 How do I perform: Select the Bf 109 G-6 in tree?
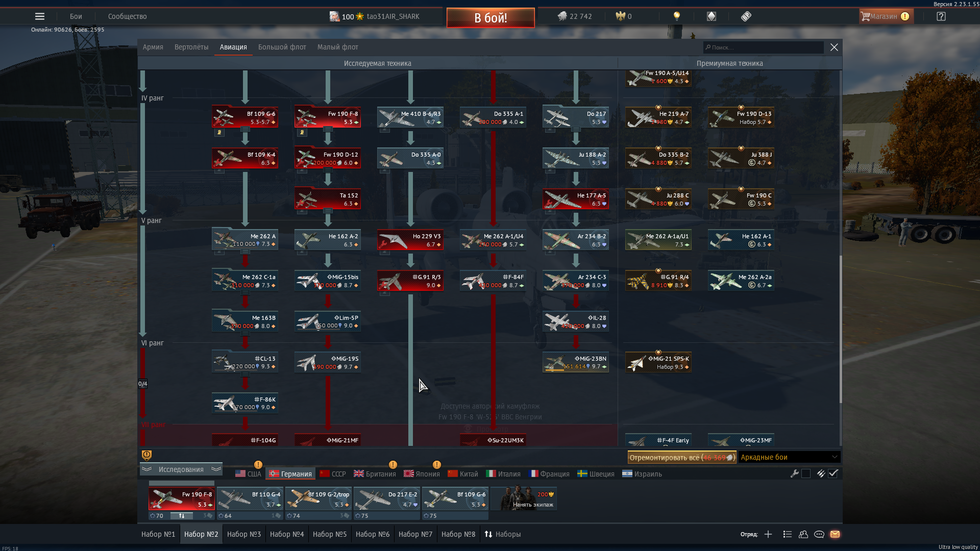(x=245, y=117)
